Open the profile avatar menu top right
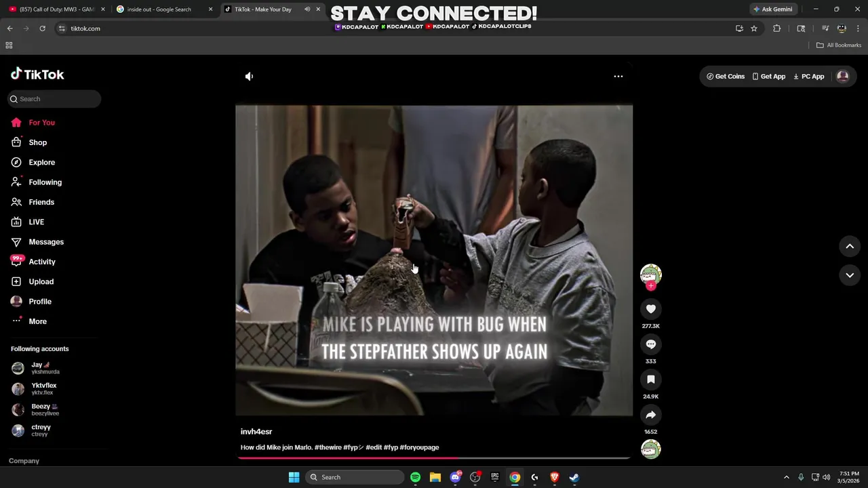The width and height of the screenshot is (868, 488). point(843,77)
